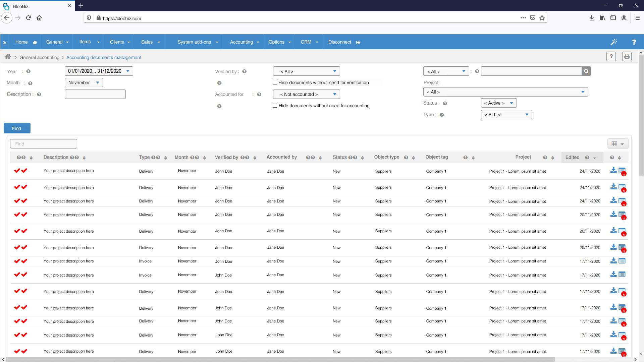Click the vertical page scrollbar

(641, 116)
